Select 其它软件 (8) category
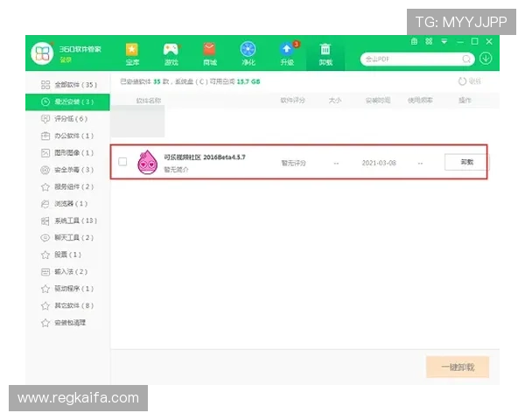 [x=67, y=305]
